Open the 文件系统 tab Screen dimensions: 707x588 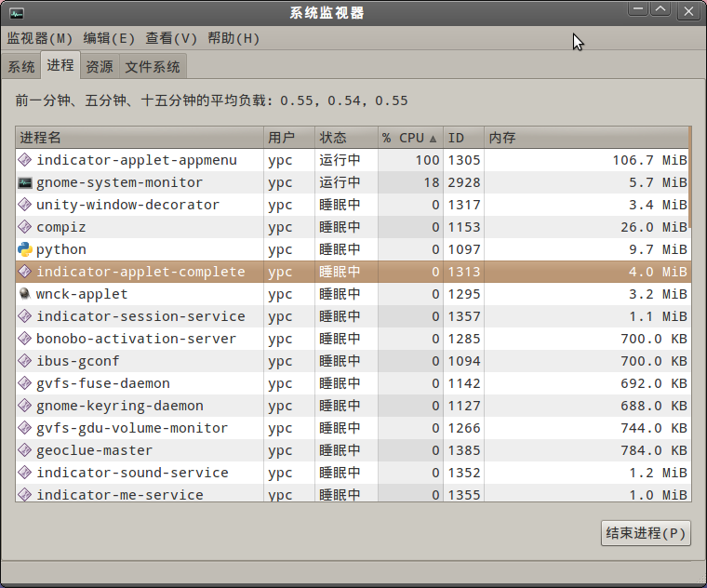tap(153, 67)
